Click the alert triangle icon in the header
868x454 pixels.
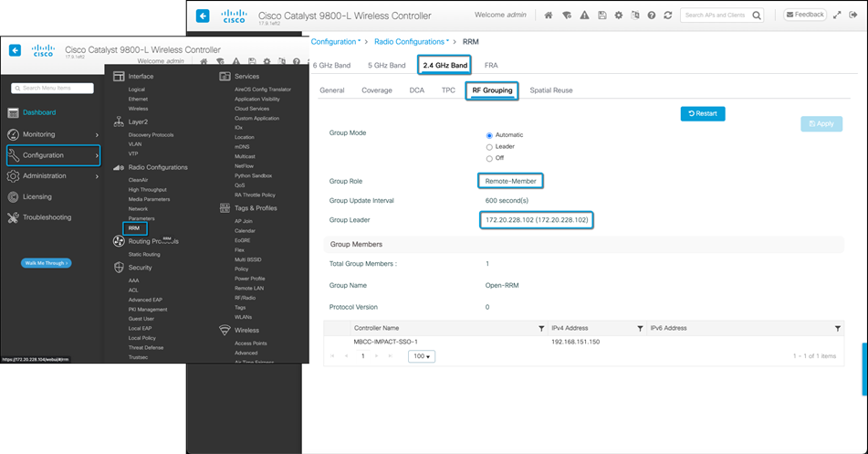click(584, 16)
